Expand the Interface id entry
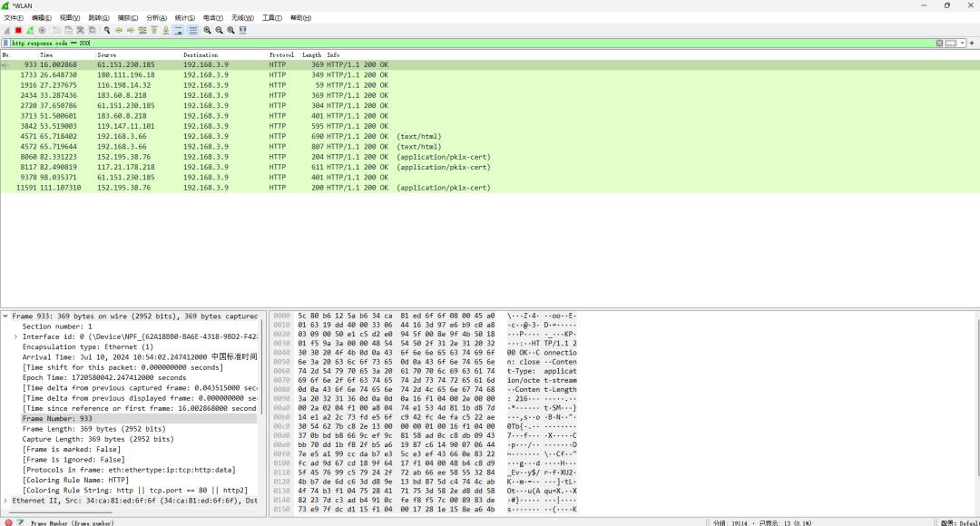Screen dimensions: 980x526 [16, 336]
